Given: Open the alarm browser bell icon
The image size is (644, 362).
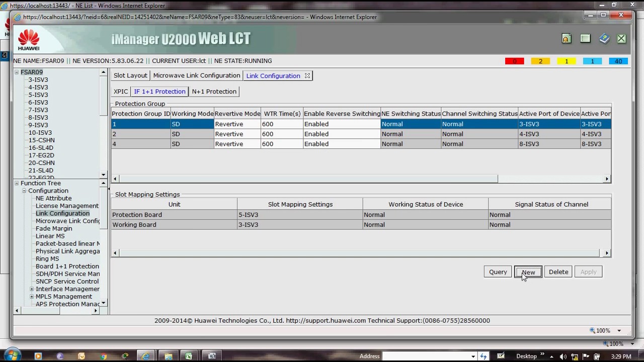Looking at the screenshot, I should (x=566, y=39).
